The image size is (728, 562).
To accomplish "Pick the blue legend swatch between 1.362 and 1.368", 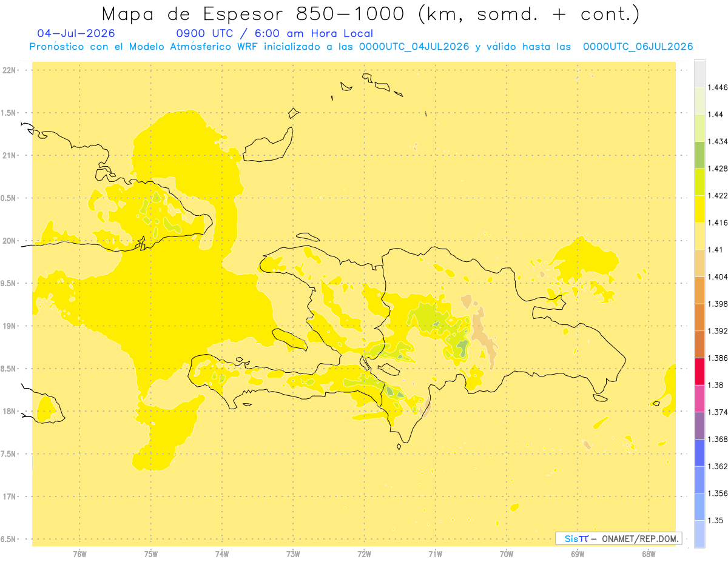I will pyautogui.click(x=699, y=452).
